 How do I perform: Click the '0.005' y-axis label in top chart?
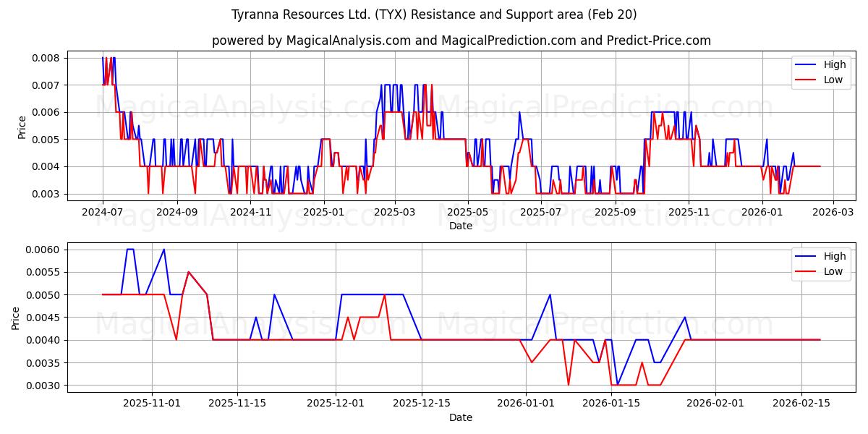tap(47, 140)
